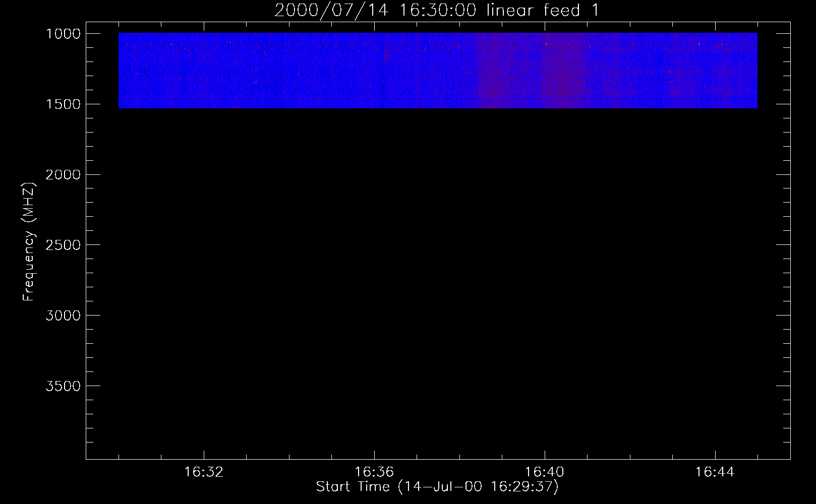Viewport: 816px width, 504px height.
Task: Click the blue spectrogram data band
Action: pos(438,71)
